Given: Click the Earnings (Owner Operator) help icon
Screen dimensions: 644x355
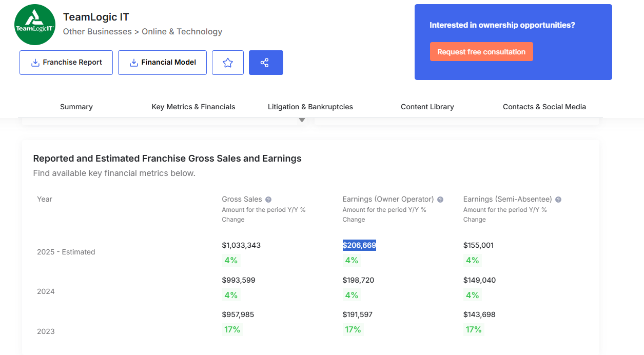Looking at the screenshot, I should [440, 200].
